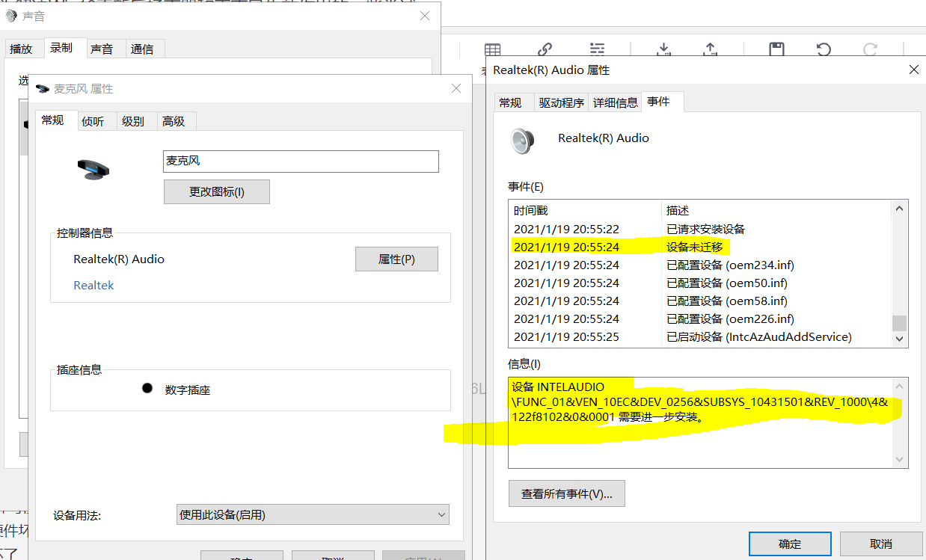Open the 驱动程序 tab
Image resolution: width=926 pixels, height=560 pixels.
tap(561, 102)
